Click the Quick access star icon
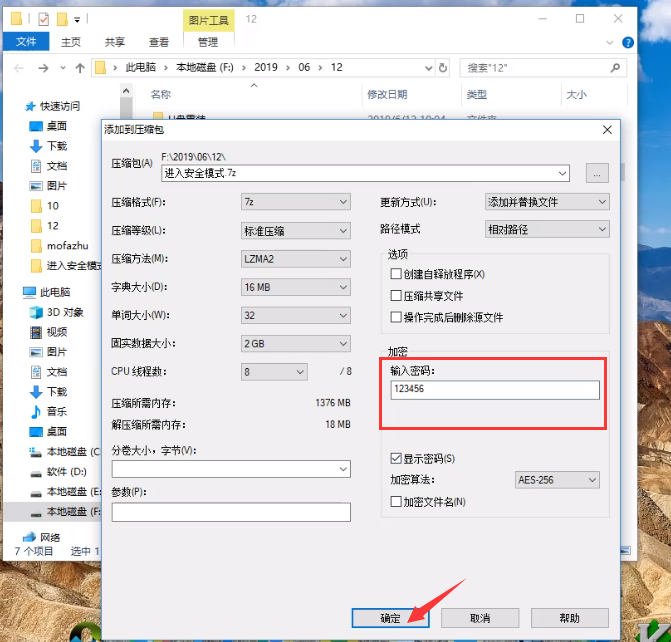Screen dimensions: 671x642 click(29, 106)
